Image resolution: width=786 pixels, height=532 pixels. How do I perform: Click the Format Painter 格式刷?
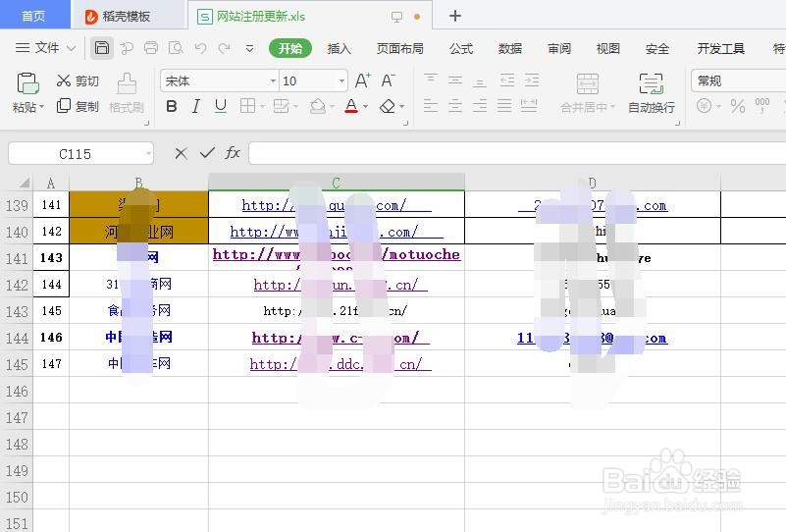127,93
